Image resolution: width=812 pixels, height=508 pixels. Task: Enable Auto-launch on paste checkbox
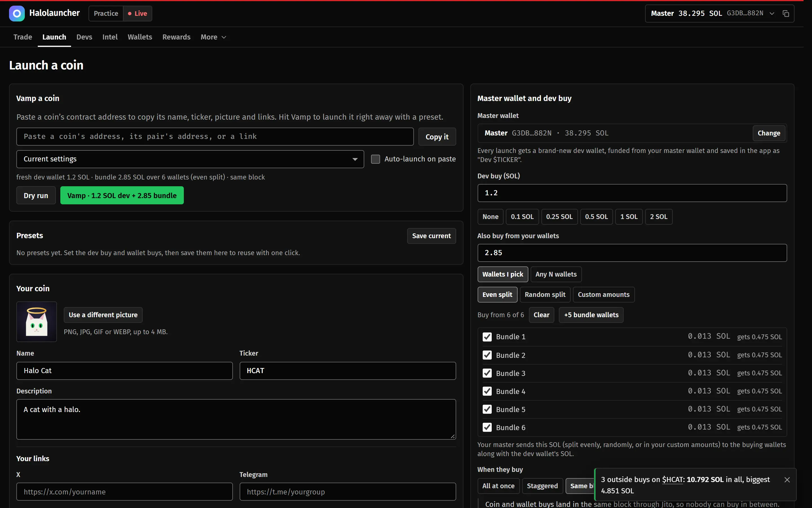(376, 159)
